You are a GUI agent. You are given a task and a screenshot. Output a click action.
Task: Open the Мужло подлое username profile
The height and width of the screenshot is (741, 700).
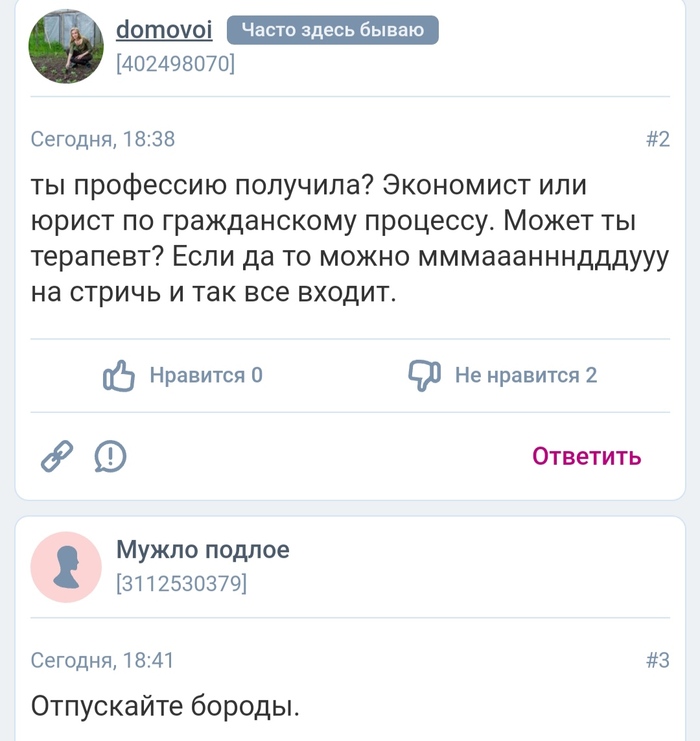pyautogui.click(x=203, y=549)
